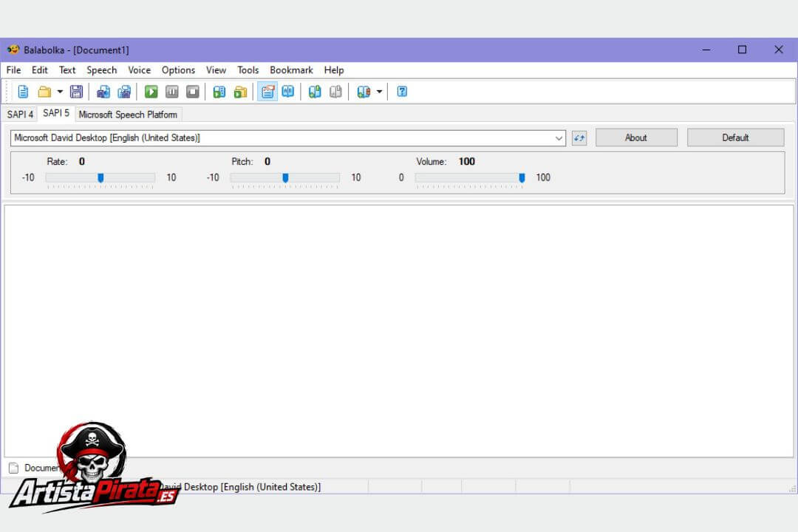Screen dimensions: 798x532
Task: Click the Save Audio File icon
Action: (103, 92)
